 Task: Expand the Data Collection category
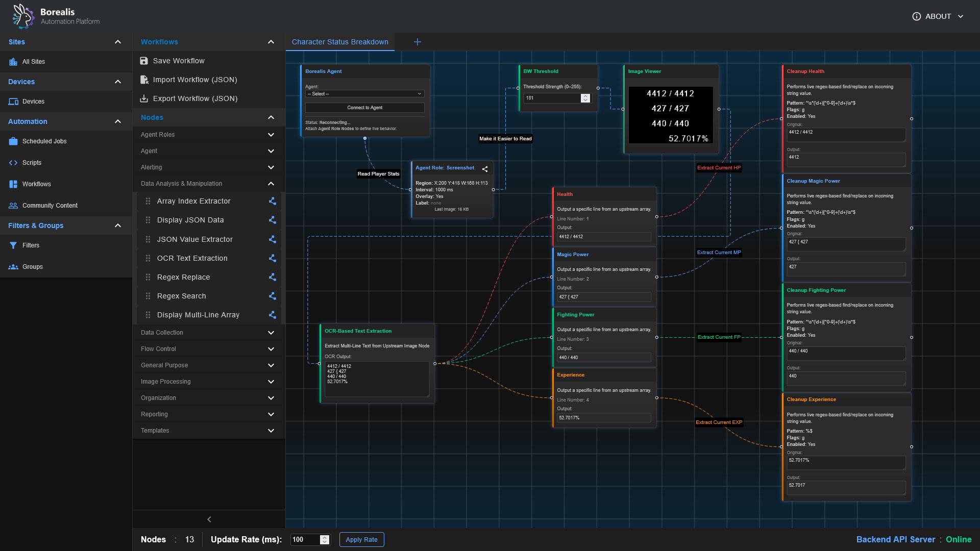point(271,333)
